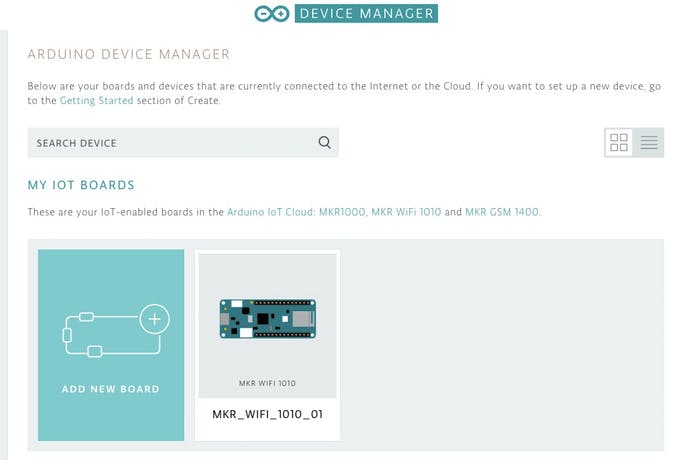
Task: Open the MKR WiFi 1010 link
Action: [406, 212]
